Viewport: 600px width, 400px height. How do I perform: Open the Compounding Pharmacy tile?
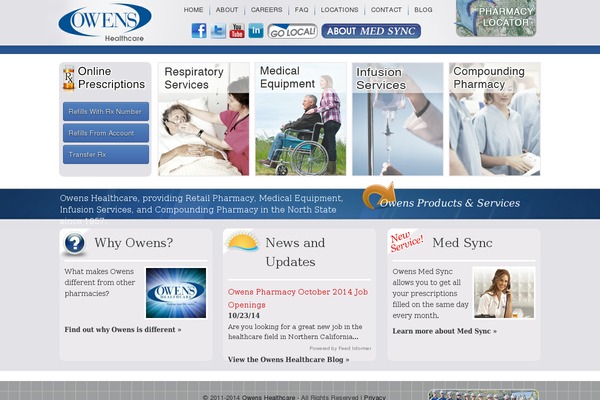[495, 119]
